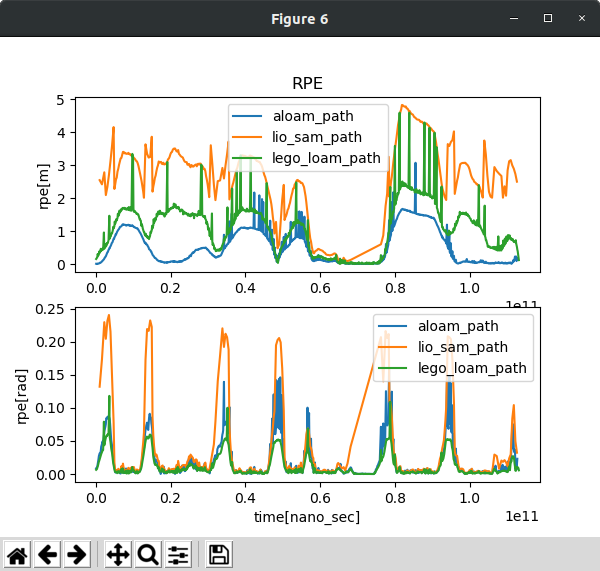Go back to the previous view
Image resolution: width=600 pixels, height=571 pixels.
coord(47,554)
